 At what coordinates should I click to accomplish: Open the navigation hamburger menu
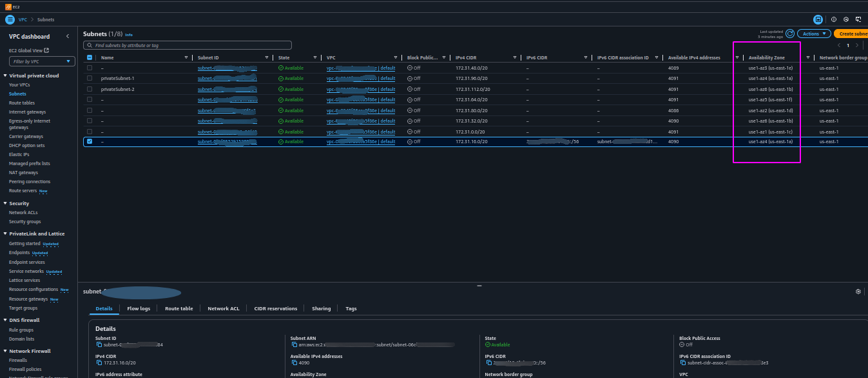point(10,20)
